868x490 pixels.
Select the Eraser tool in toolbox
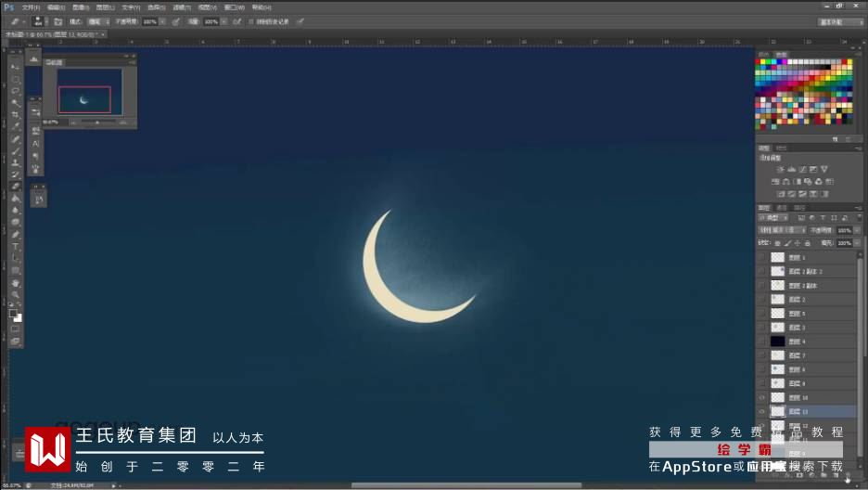[x=16, y=187]
